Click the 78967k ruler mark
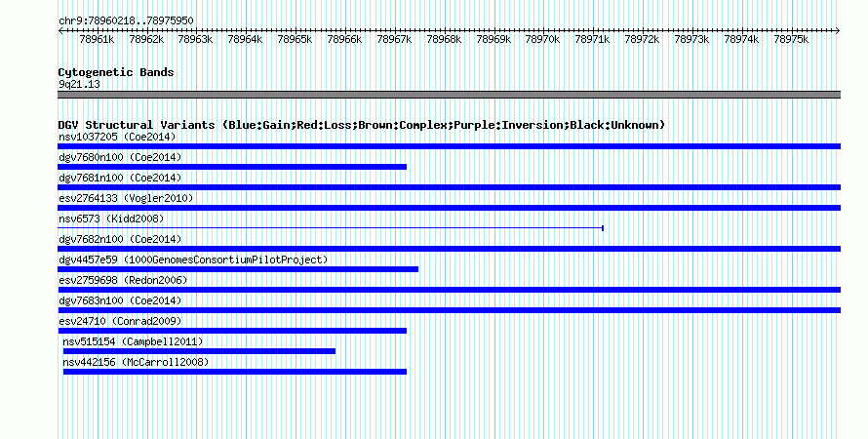 (x=395, y=39)
